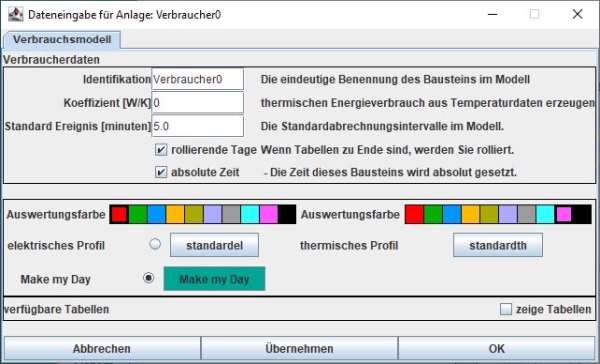
Task: Pick blue in right Auswertungsfarbe palette
Action: coord(452,214)
